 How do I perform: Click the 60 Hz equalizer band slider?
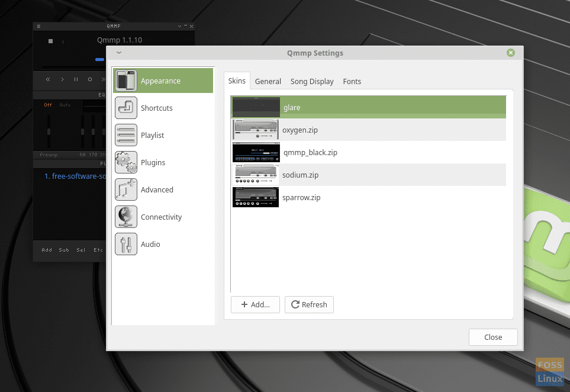82,131
